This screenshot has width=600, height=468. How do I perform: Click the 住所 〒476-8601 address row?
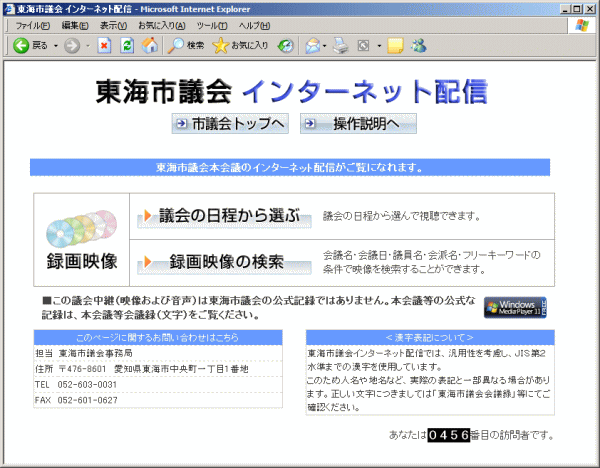(x=158, y=369)
